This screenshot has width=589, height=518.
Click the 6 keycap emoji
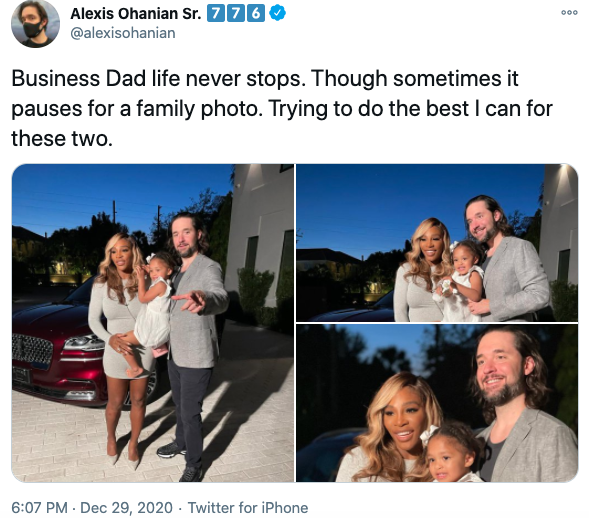coord(256,14)
